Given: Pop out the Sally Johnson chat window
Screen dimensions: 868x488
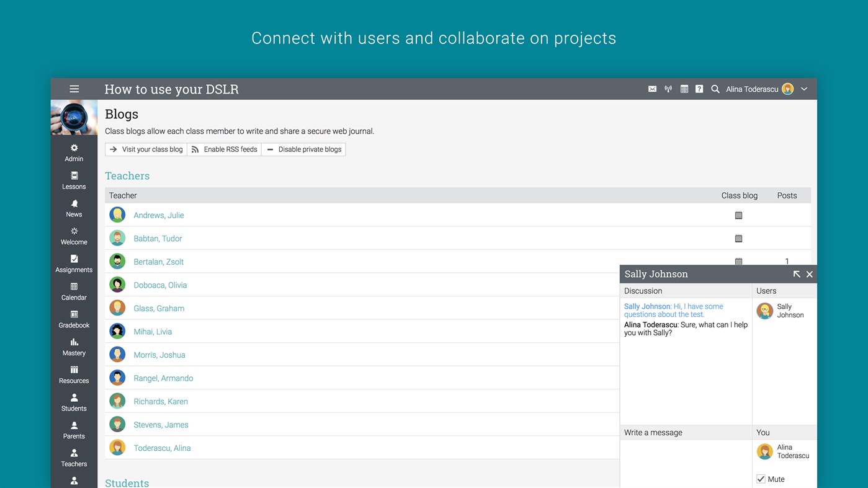Looking at the screenshot, I should click(797, 274).
